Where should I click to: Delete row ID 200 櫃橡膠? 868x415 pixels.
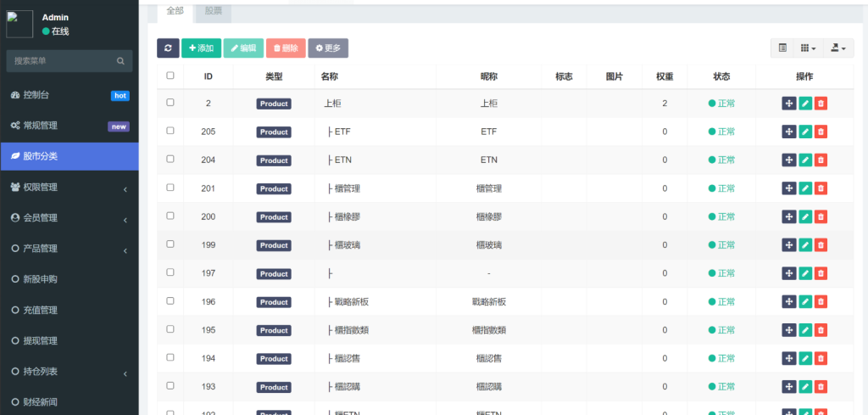coord(821,216)
